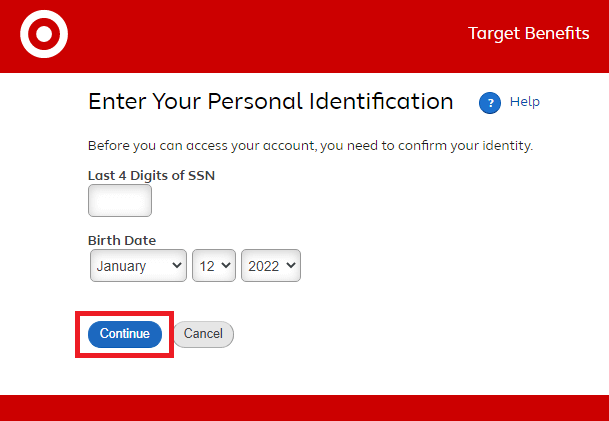Click the red footer bar

pos(304,408)
